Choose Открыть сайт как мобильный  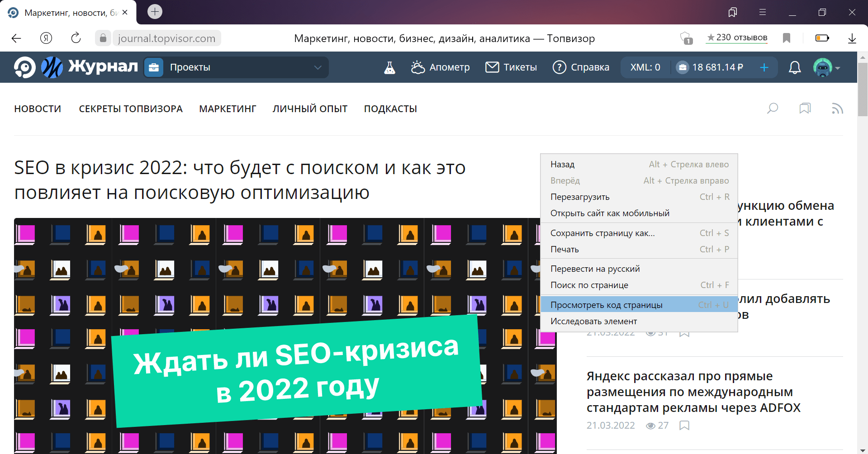point(639,213)
